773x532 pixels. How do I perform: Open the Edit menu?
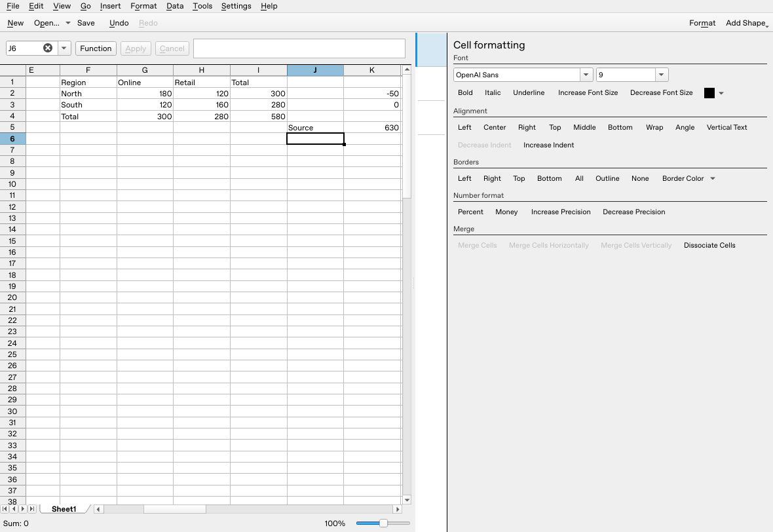coord(36,6)
